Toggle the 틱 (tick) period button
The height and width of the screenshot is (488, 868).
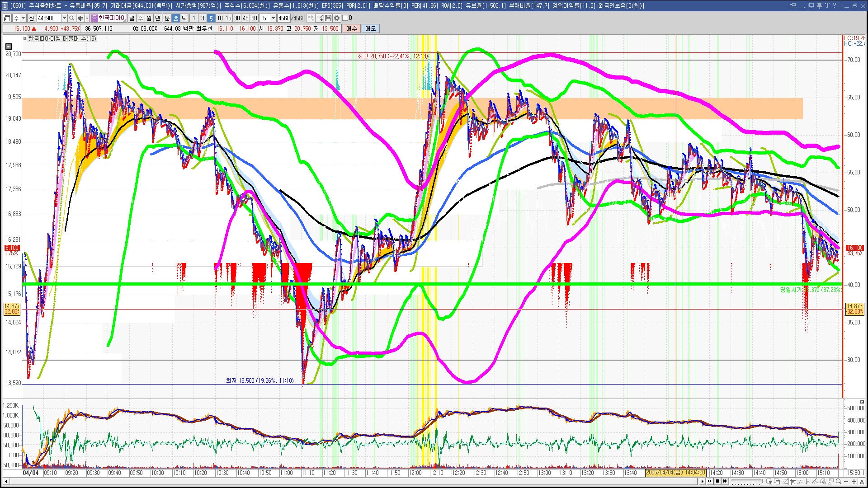pyautogui.click(x=184, y=18)
